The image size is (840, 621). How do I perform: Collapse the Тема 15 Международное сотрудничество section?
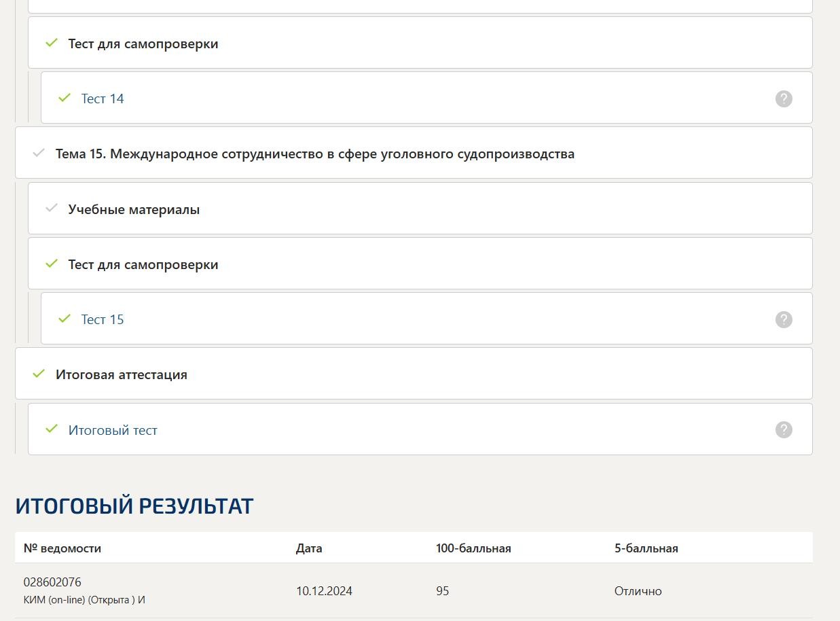pyautogui.click(x=414, y=153)
